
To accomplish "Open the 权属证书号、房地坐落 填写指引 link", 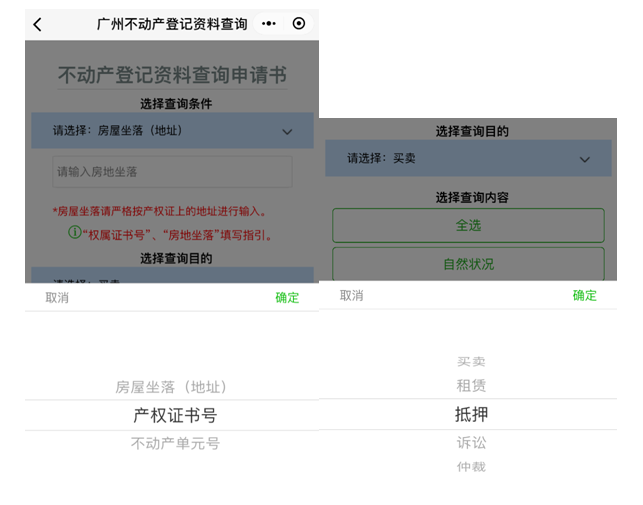I will point(179,234).
